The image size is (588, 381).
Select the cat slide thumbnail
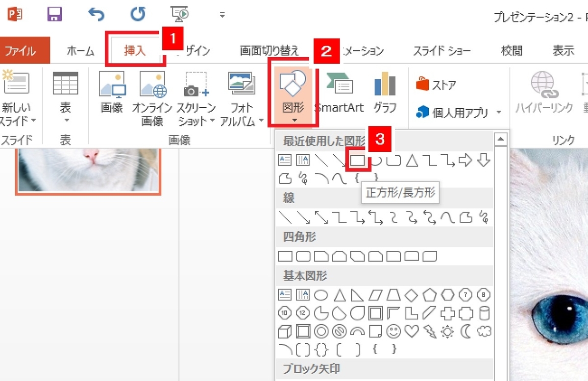coord(88,171)
